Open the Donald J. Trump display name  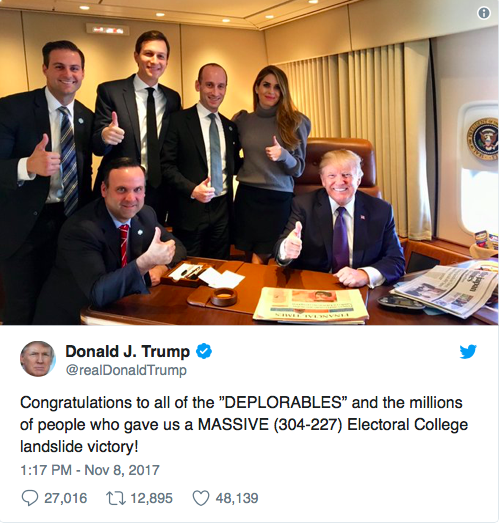click(x=128, y=351)
